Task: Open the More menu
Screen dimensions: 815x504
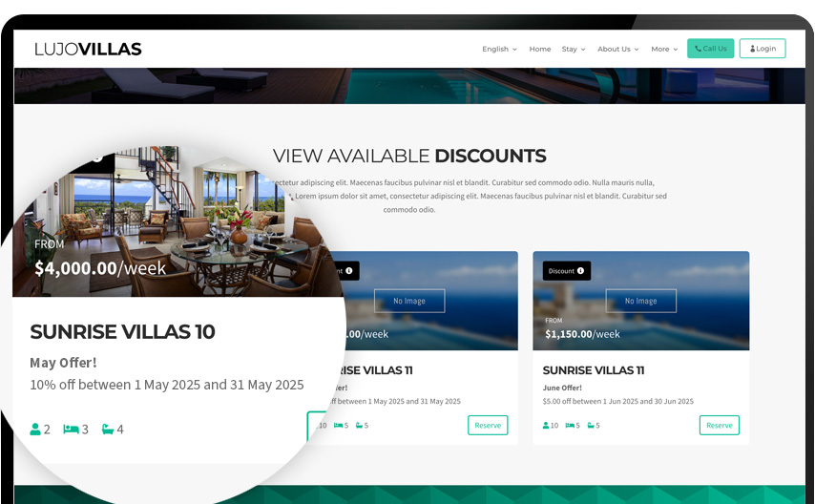Action: point(664,49)
